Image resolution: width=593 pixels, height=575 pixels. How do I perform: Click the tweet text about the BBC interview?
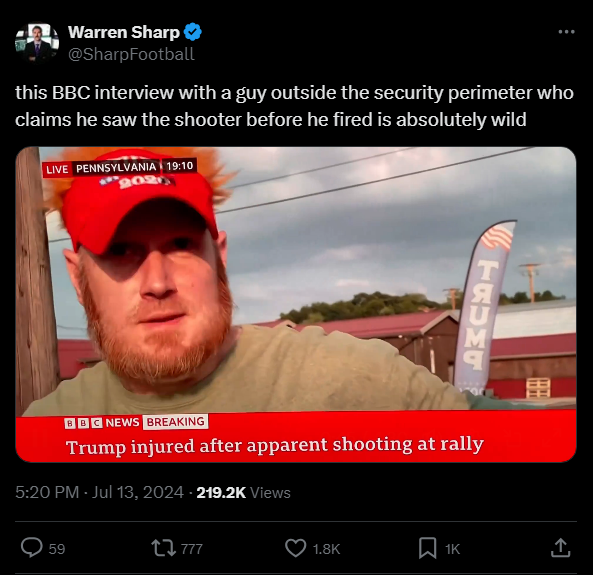(x=294, y=106)
